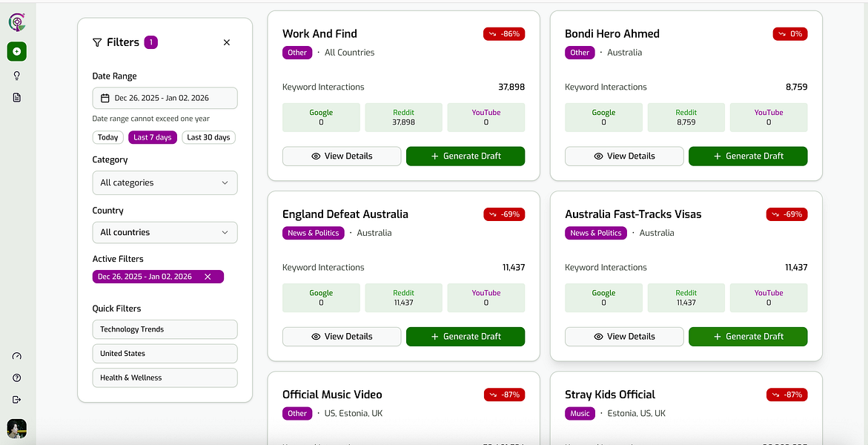The width and height of the screenshot is (868, 445).
Task: Expand the All countries dropdown
Action: 165,232
